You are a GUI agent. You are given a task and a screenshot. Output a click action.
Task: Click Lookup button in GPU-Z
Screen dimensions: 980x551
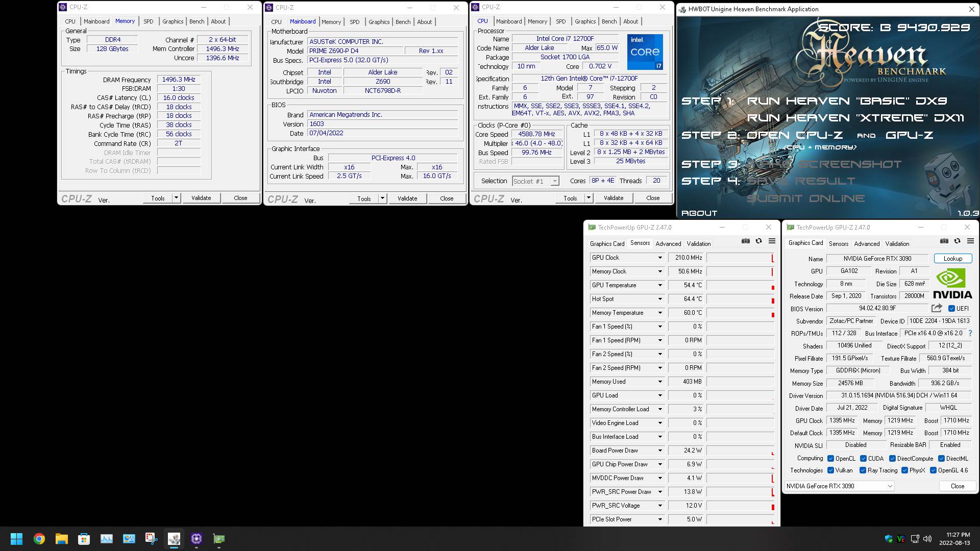click(x=953, y=259)
